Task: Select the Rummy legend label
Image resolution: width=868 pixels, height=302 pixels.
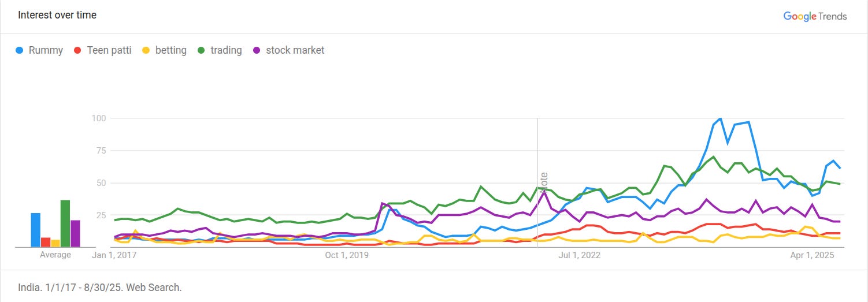Action: pyautogui.click(x=46, y=50)
